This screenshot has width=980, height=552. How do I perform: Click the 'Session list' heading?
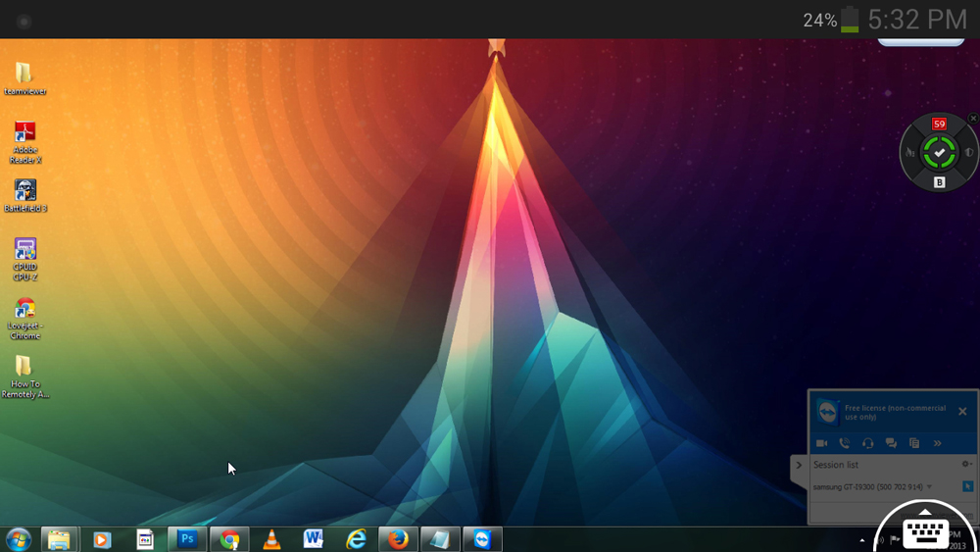(836, 465)
